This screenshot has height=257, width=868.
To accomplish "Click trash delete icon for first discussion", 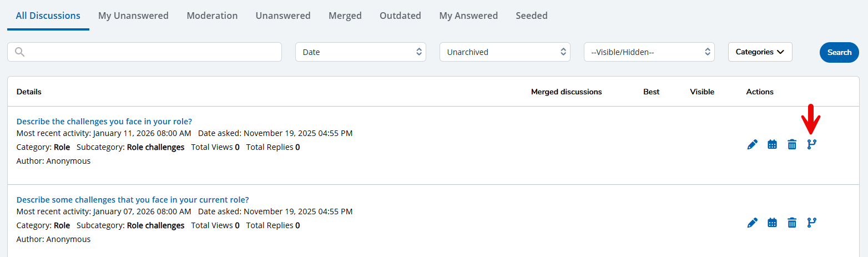I will (792, 145).
